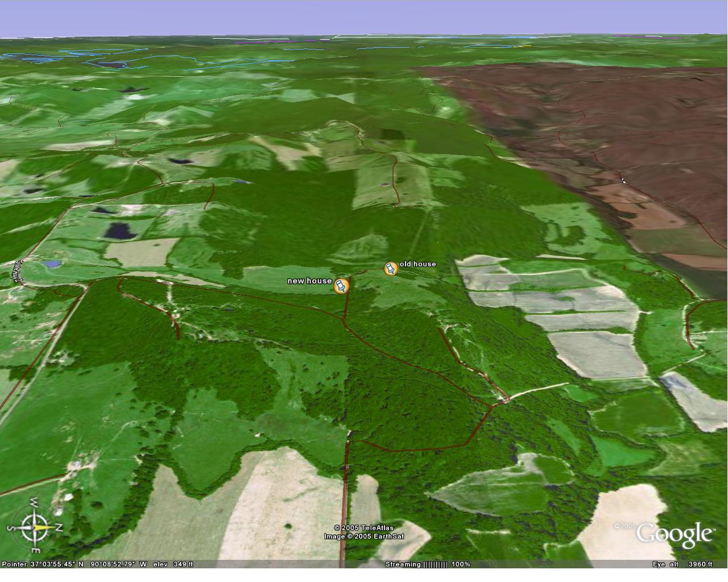The image size is (728, 582).
Task: Click the Streaming 100% readout
Action: click(461, 564)
